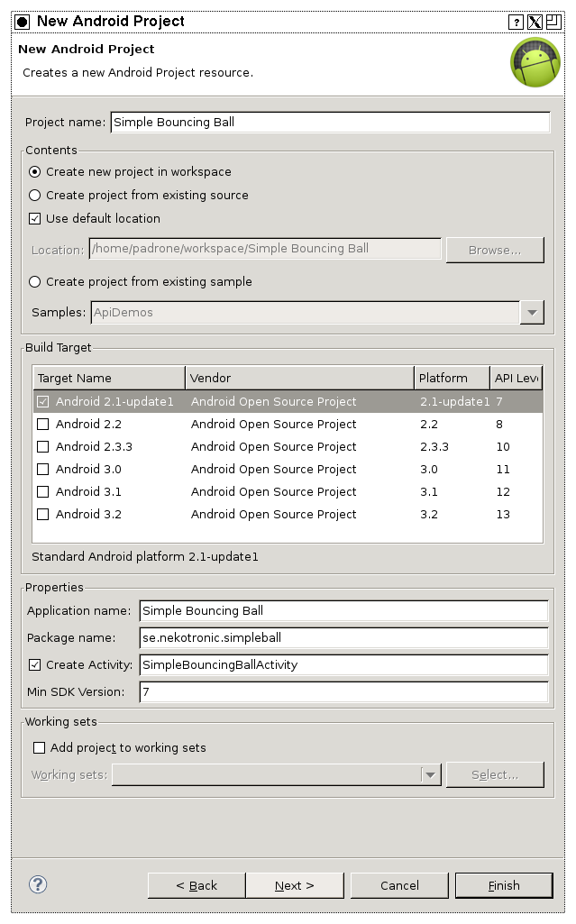Click API level value 13

click(503, 515)
